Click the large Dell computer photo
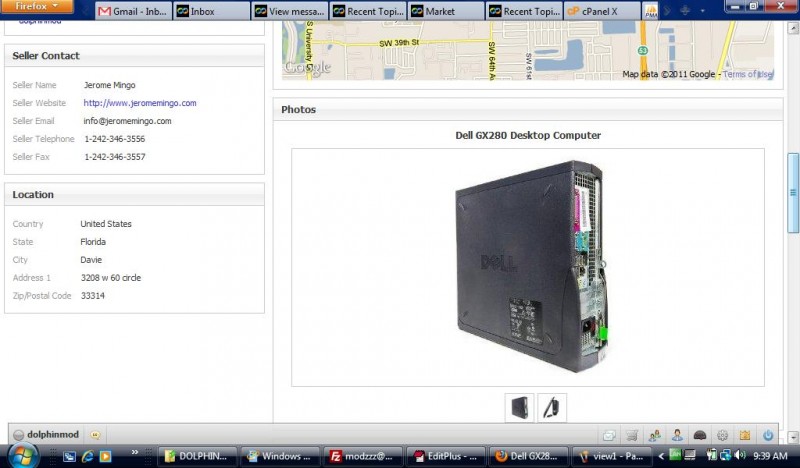Image resolution: width=800 pixels, height=468 pixels. point(531,266)
